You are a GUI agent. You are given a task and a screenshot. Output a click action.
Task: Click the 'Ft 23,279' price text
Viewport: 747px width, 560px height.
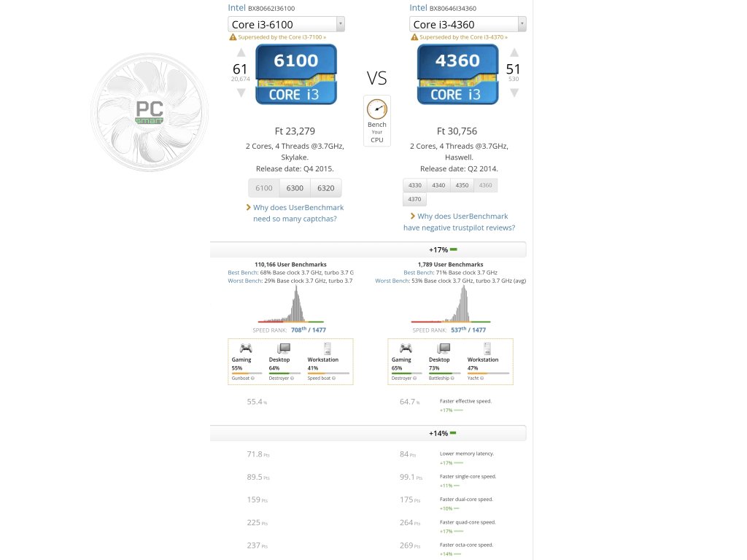pos(295,131)
